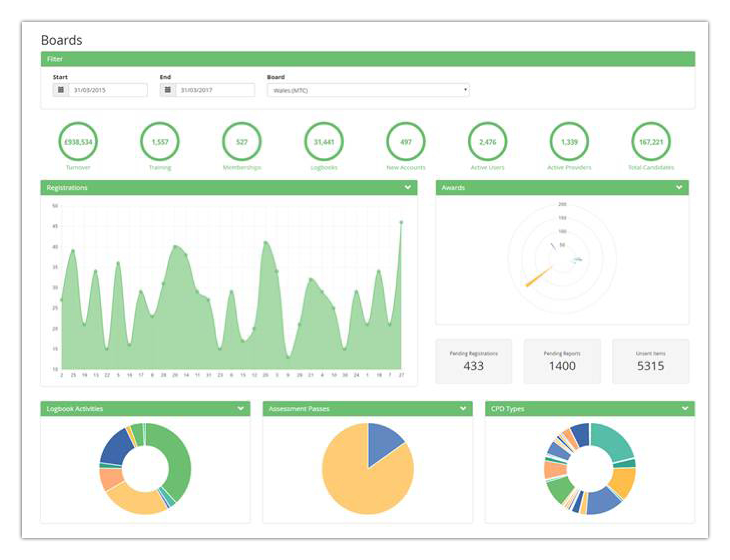Click the Logbook Activities panel title
Image resolution: width=730 pixels, height=560 pixels.
[75, 408]
